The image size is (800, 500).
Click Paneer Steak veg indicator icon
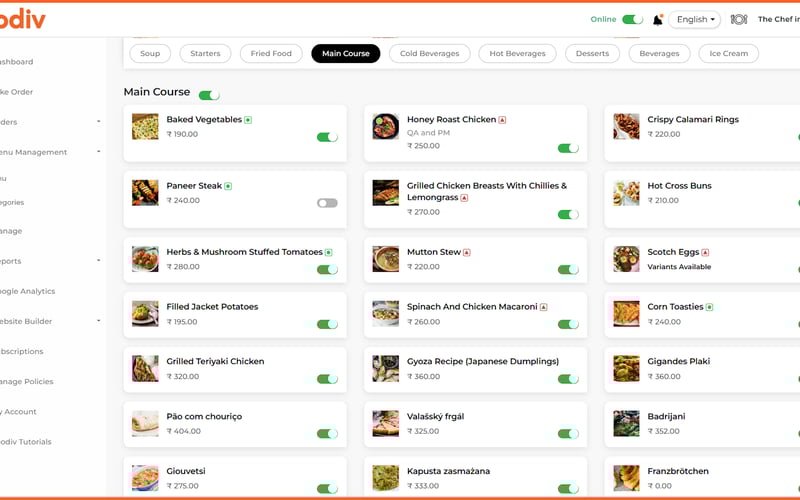coord(228,186)
